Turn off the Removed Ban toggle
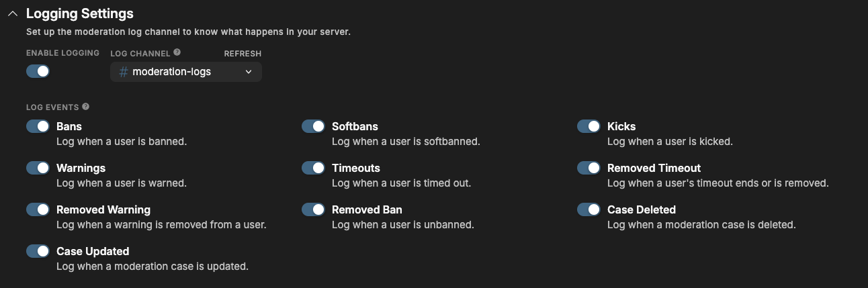 [x=314, y=209]
